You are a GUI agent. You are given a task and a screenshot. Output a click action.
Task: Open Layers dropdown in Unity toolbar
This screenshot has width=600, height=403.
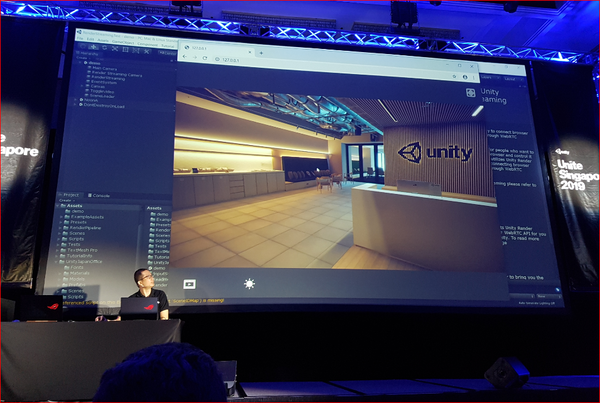pyautogui.click(x=491, y=77)
